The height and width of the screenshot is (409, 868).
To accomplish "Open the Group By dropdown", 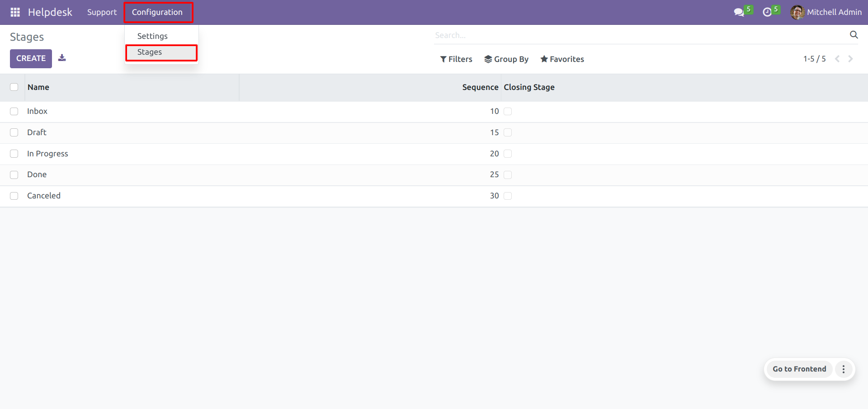I will point(506,59).
